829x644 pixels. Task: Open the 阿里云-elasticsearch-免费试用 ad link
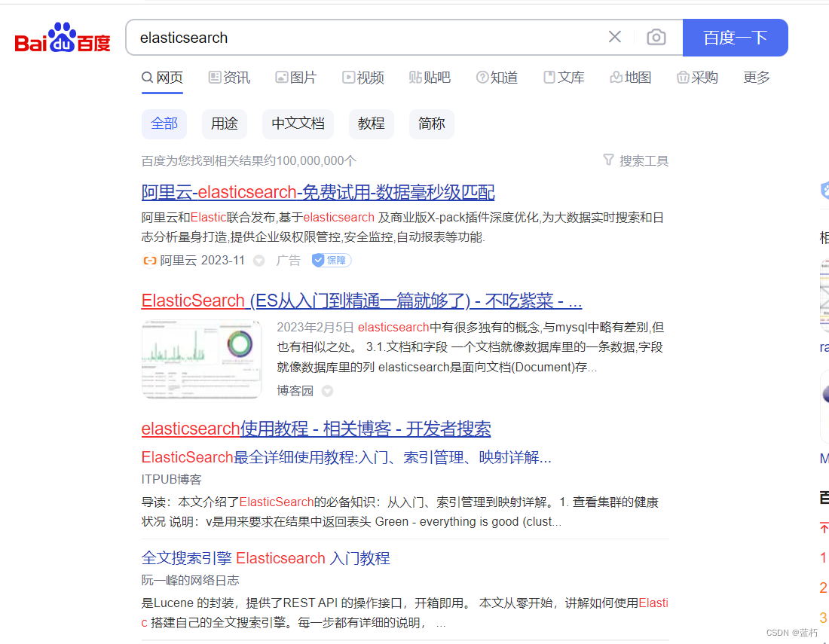(318, 192)
